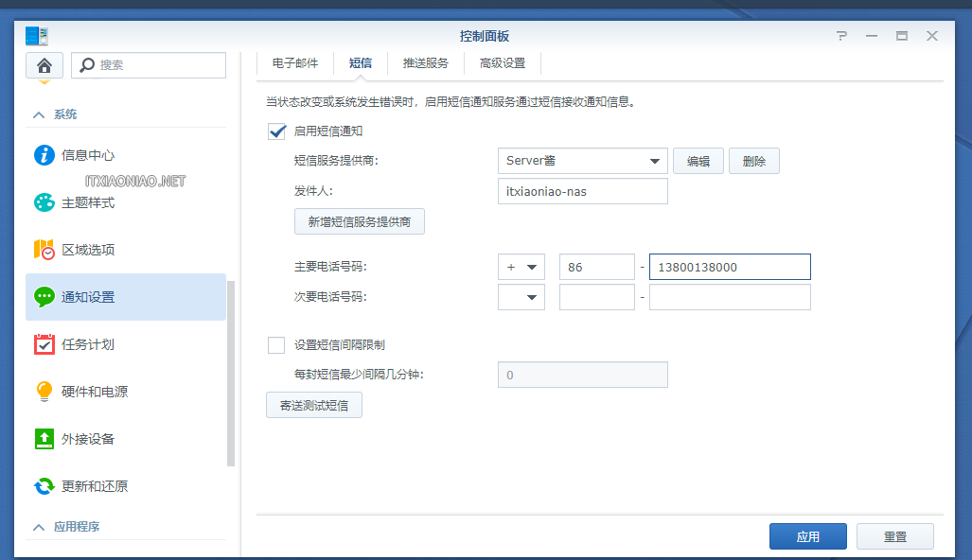Open 信息中心 info icon
Image resolution: width=972 pixels, height=560 pixels.
[44, 155]
